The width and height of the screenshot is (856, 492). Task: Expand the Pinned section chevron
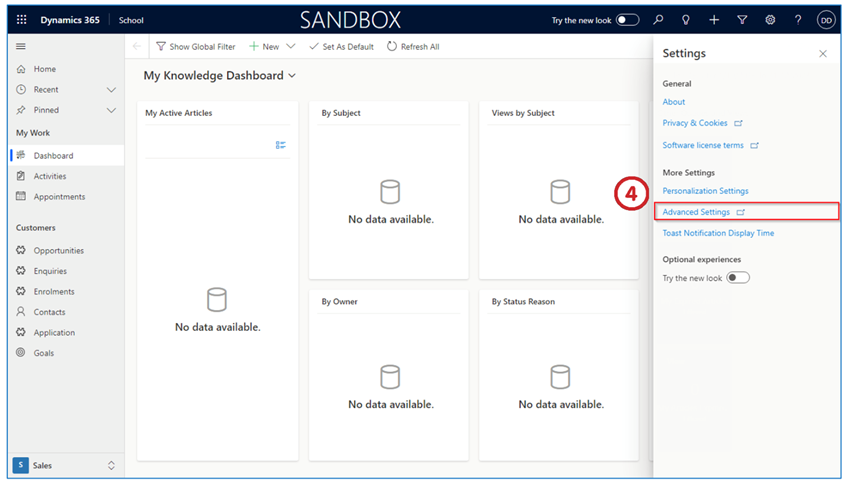click(111, 110)
